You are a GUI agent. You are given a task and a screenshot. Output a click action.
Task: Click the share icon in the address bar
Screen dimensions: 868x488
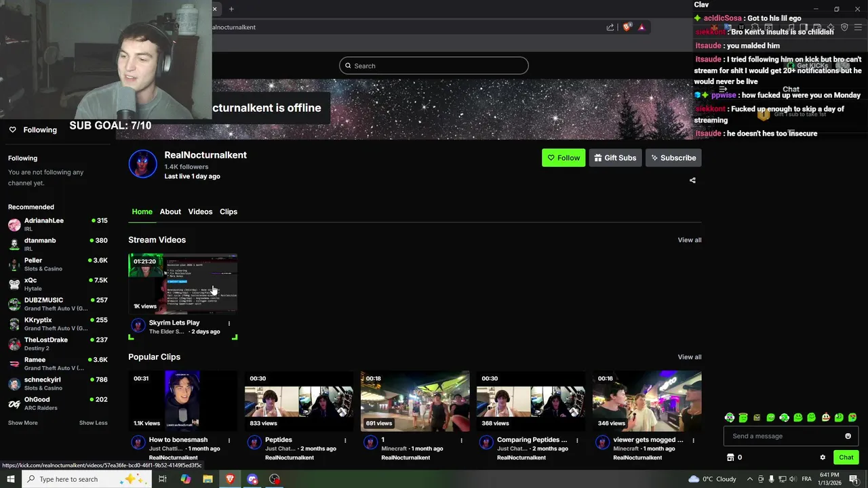(x=610, y=27)
